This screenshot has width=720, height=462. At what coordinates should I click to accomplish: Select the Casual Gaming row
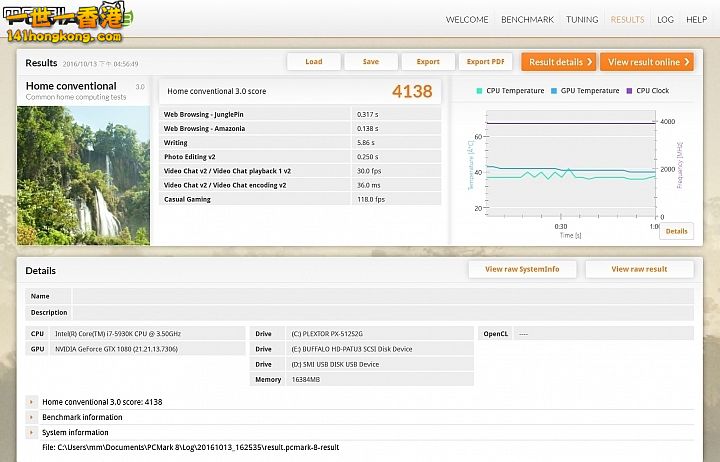point(300,199)
